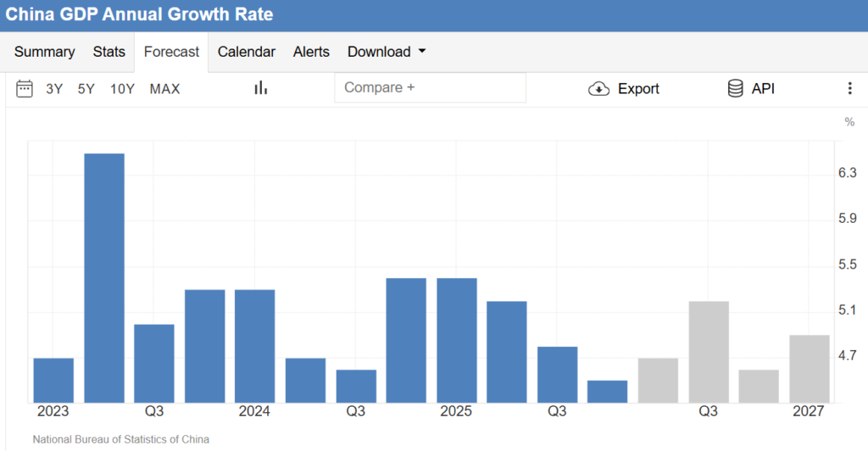Viewport: 868px width, 451px height.
Task: Open the Calendar tab
Action: (x=246, y=52)
